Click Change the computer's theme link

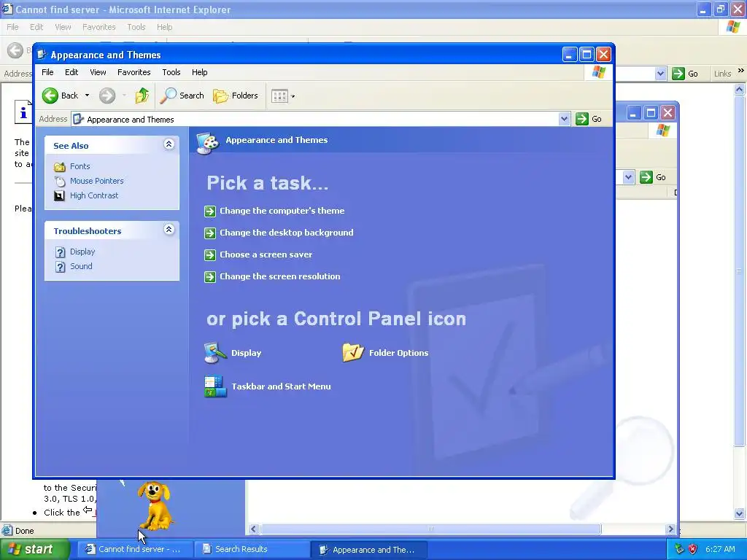[x=282, y=211]
